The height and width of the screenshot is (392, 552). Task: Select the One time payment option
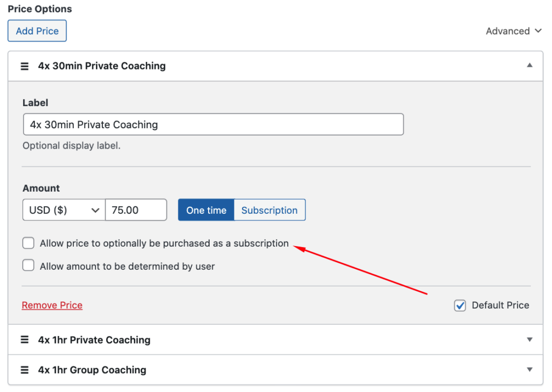point(206,210)
